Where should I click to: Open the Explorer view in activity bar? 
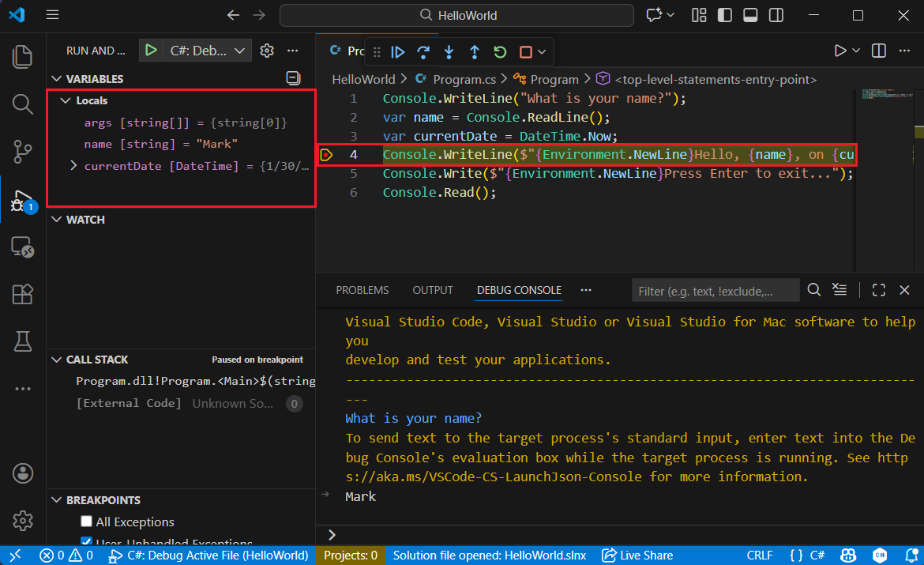23,56
